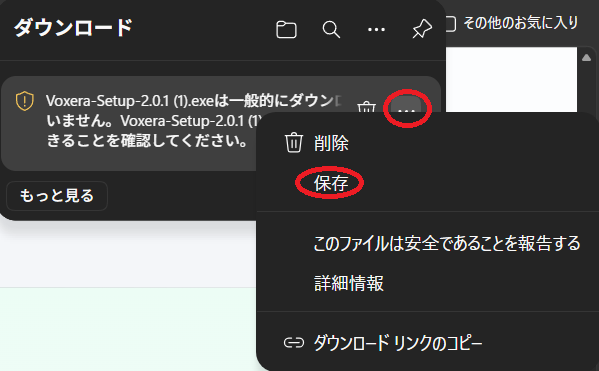Click the もっと見る button
599x371 pixels.
(x=57, y=196)
